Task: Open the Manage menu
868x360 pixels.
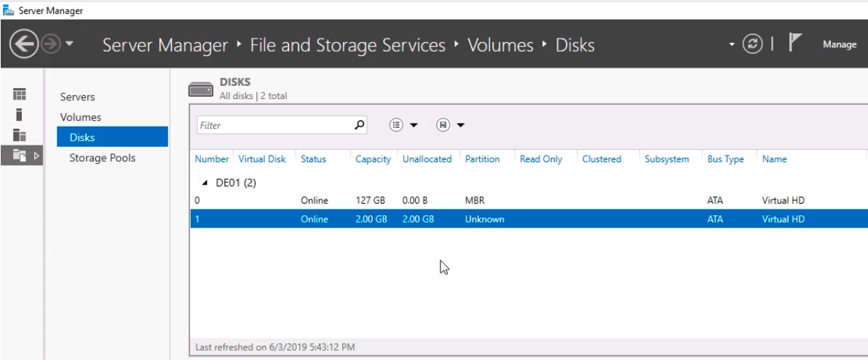Action: (839, 45)
